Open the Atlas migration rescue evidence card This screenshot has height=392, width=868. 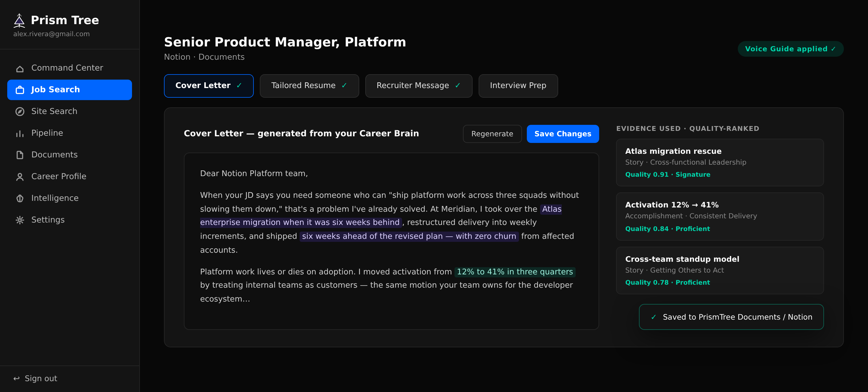point(720,163)
